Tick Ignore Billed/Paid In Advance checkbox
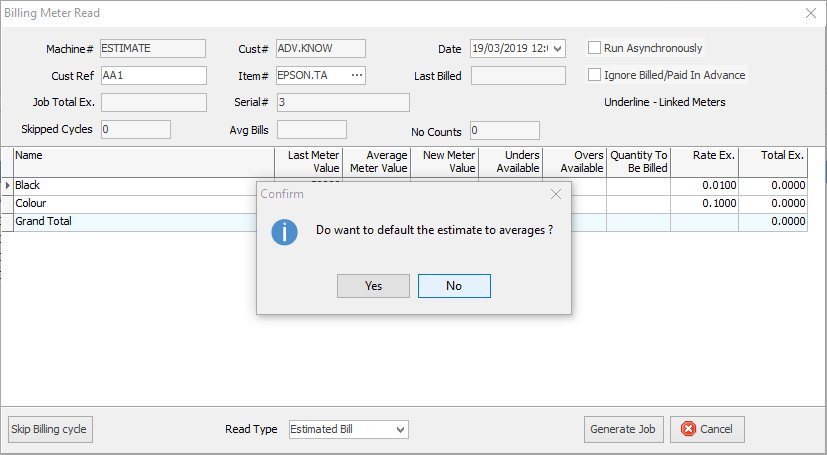Viewport: 827px width, 455px height. [594, 75]
